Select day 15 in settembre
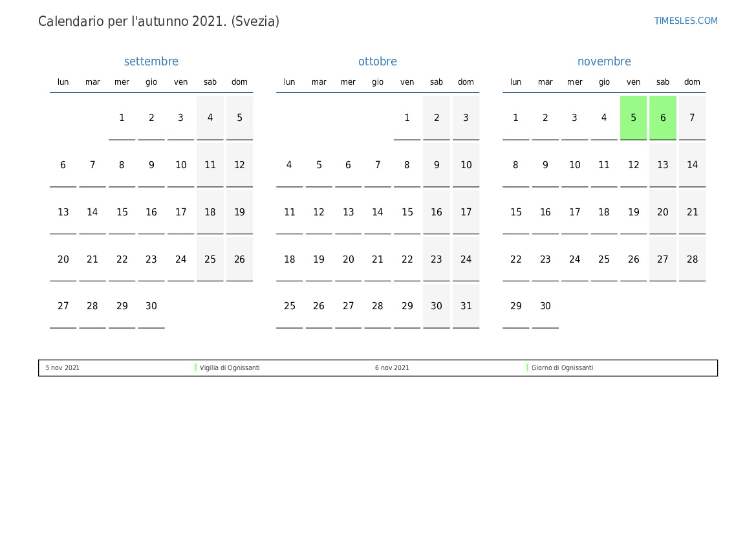 (122, 212)
